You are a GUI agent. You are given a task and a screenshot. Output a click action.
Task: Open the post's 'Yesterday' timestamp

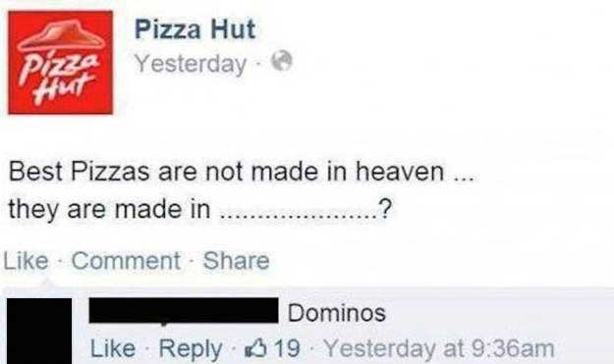pyautogui.click(x=191, y=64)
